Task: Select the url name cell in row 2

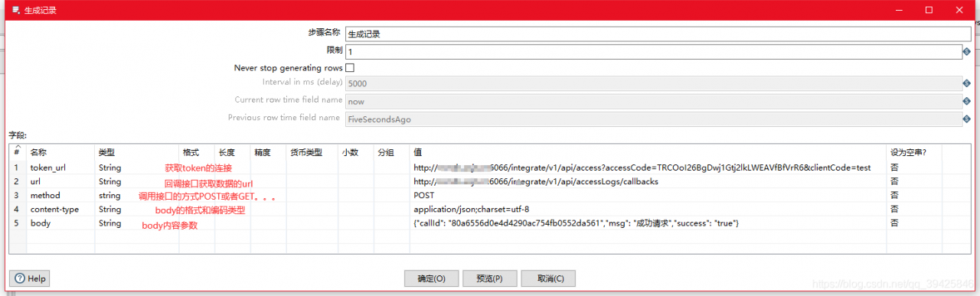Action: (x=60, y=181)
